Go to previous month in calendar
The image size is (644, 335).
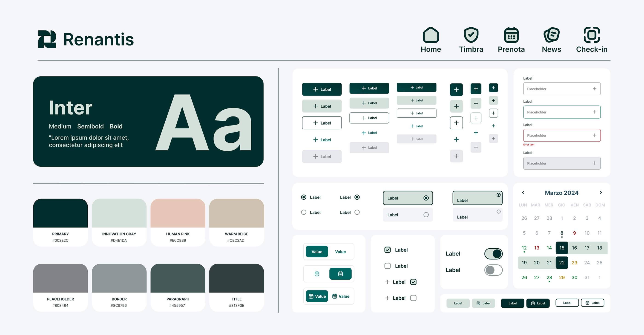tap(523, 193)
